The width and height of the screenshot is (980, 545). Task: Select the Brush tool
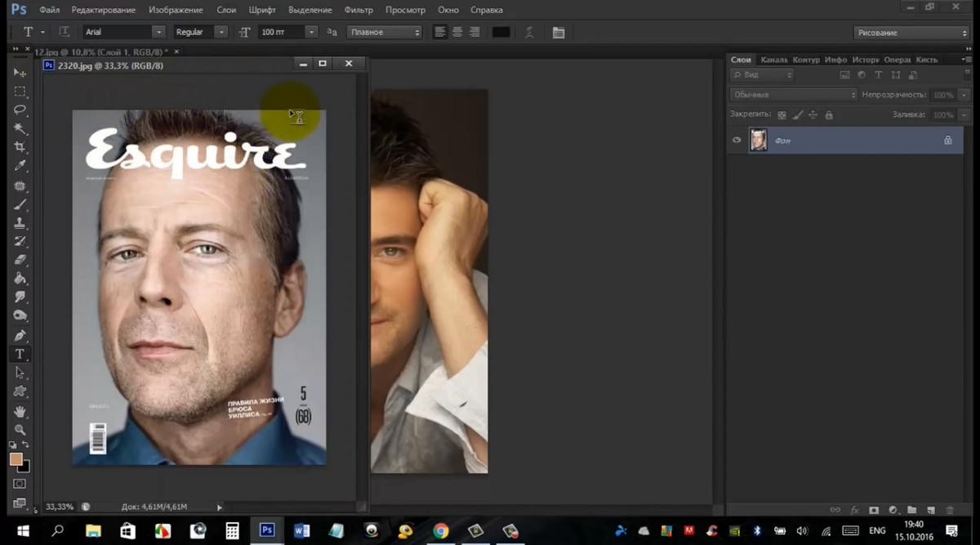tap(20, 204)
